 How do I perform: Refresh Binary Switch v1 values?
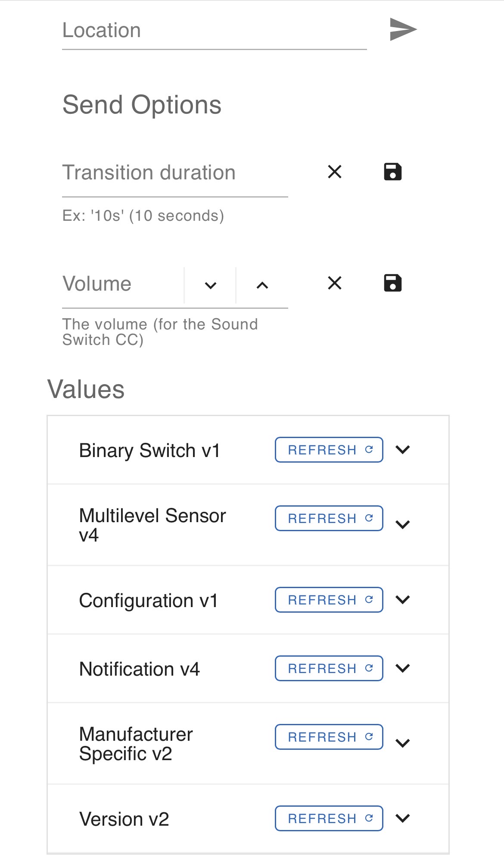[329, 450]
